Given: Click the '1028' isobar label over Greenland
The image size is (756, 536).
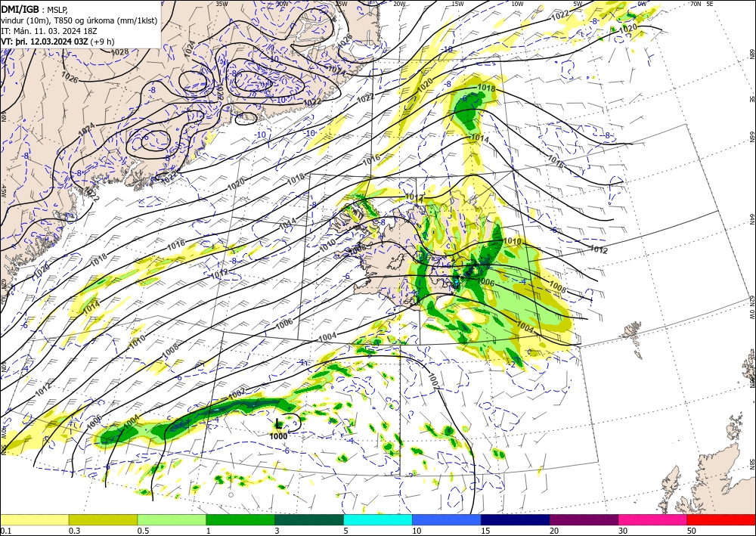Looking at the screenshot, I should tap(119, 52).
